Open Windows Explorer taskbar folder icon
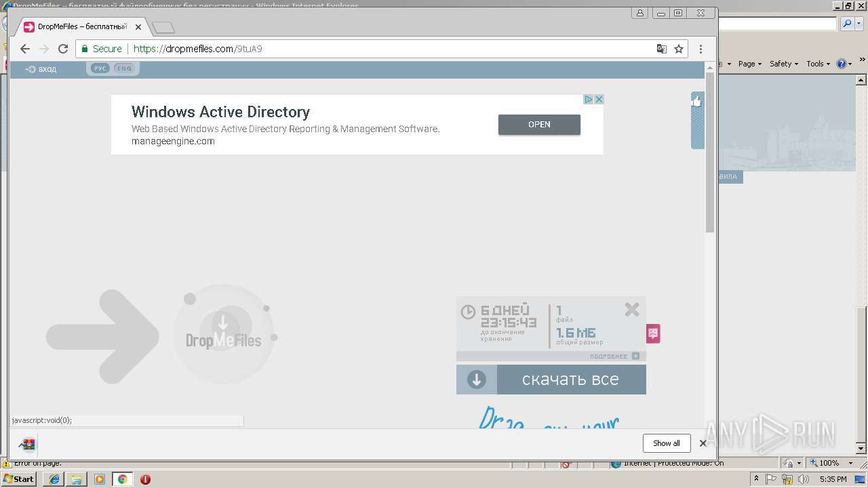This screenshot has width=868, height=488. [x=77, y=479]
